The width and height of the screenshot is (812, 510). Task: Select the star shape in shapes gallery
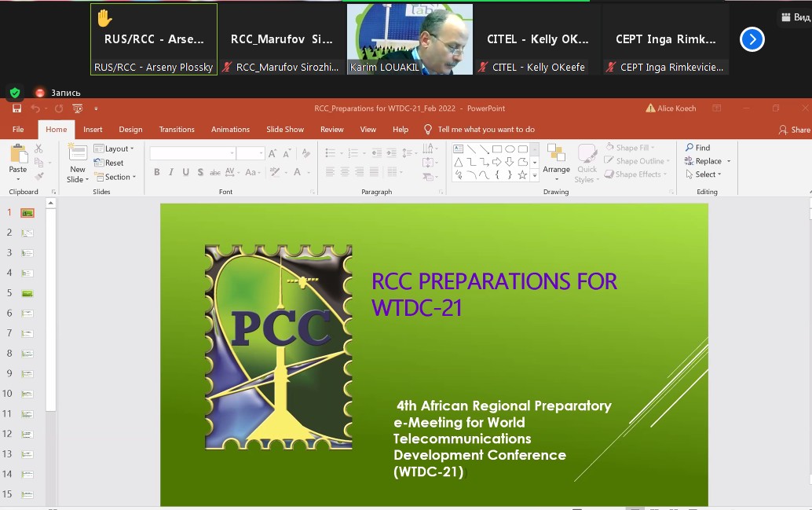tap(522, 175)
